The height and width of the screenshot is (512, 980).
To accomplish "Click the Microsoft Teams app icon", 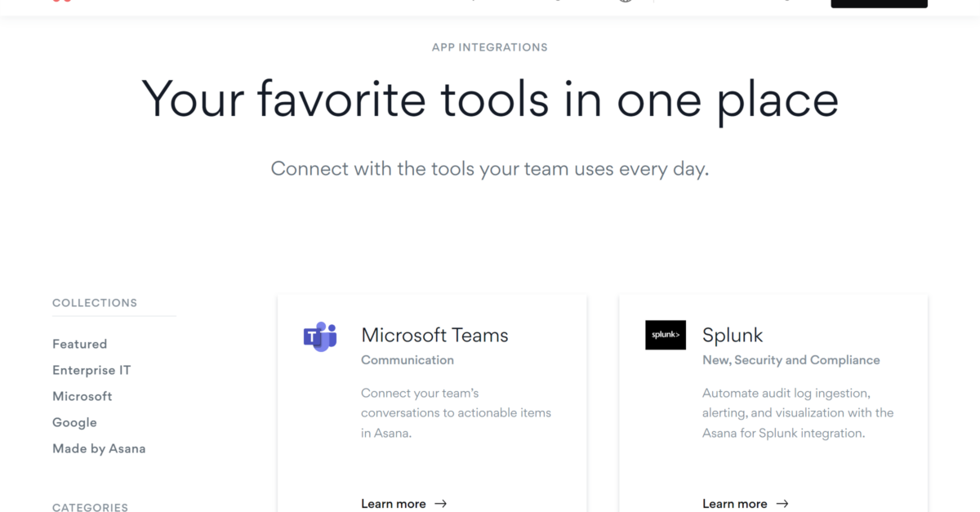I will (x=319, y=335).
